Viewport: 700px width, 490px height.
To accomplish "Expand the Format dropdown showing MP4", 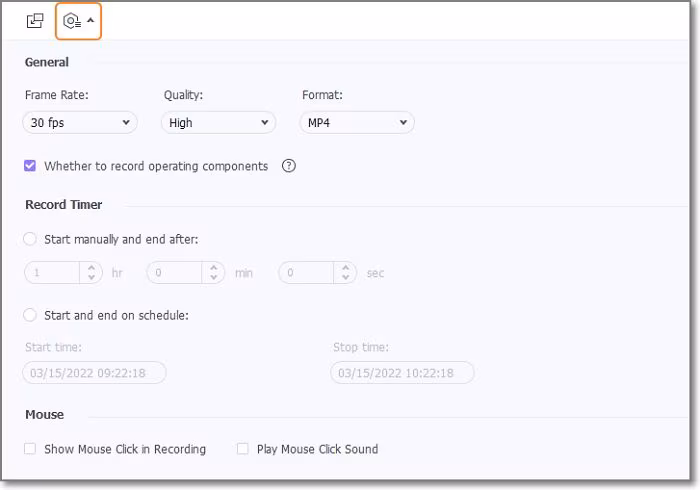I will [x=357, y=123].
